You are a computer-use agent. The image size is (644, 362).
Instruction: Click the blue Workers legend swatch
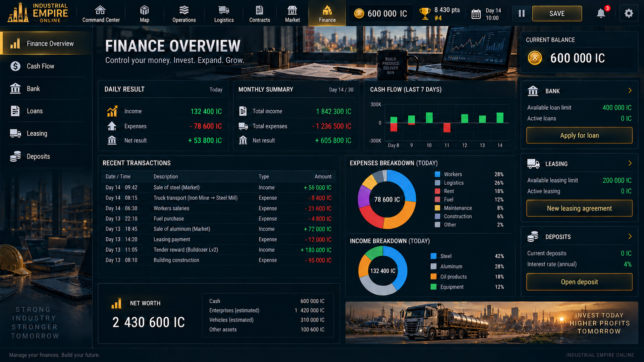[x=437, y=174]
